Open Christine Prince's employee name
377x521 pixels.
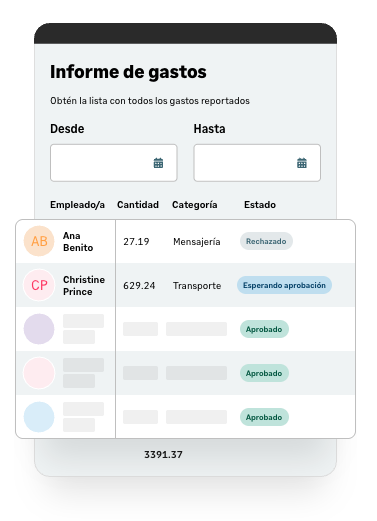pyautogui.click(x=84, y=285)
